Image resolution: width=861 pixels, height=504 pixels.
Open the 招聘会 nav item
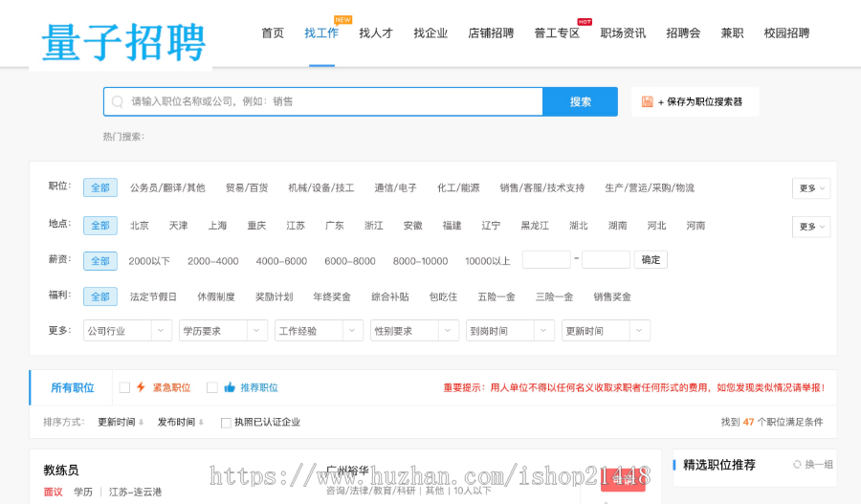pyautogui.click(x=683, y=33)
